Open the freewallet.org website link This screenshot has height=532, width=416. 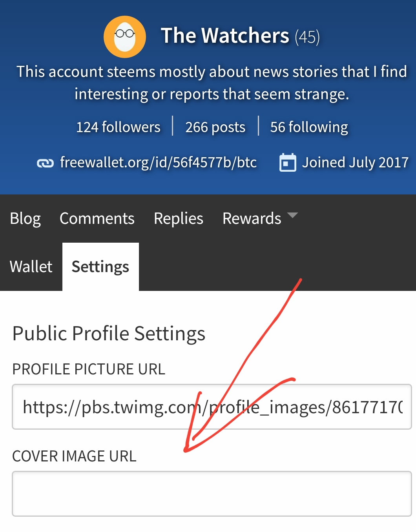tap(158, 162)
